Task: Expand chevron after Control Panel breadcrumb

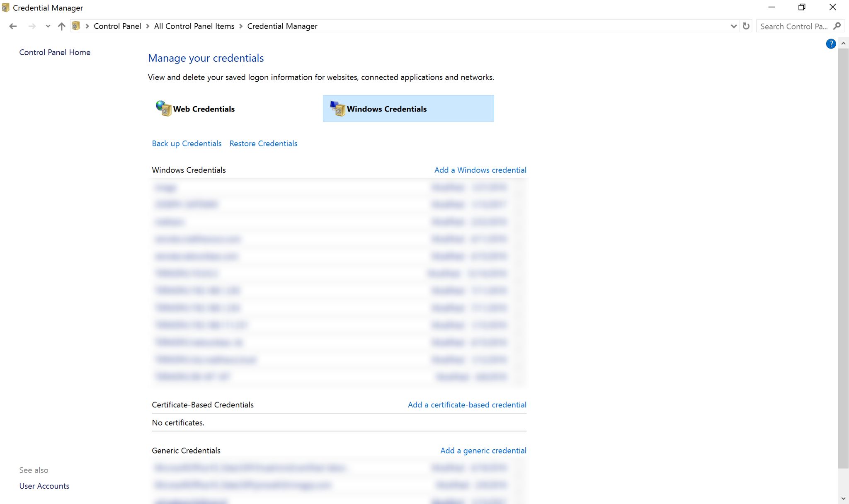Action: [148, 26]
